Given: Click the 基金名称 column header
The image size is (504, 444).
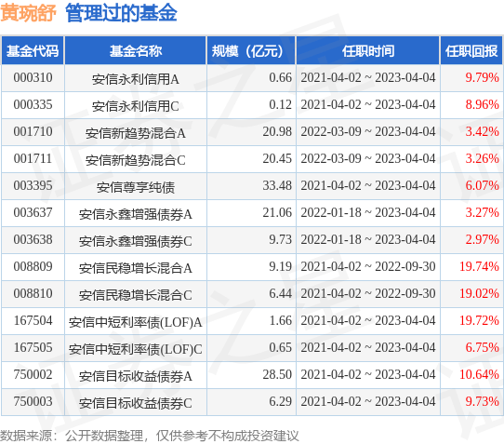Looking at the screenshot, I should 136,51.
